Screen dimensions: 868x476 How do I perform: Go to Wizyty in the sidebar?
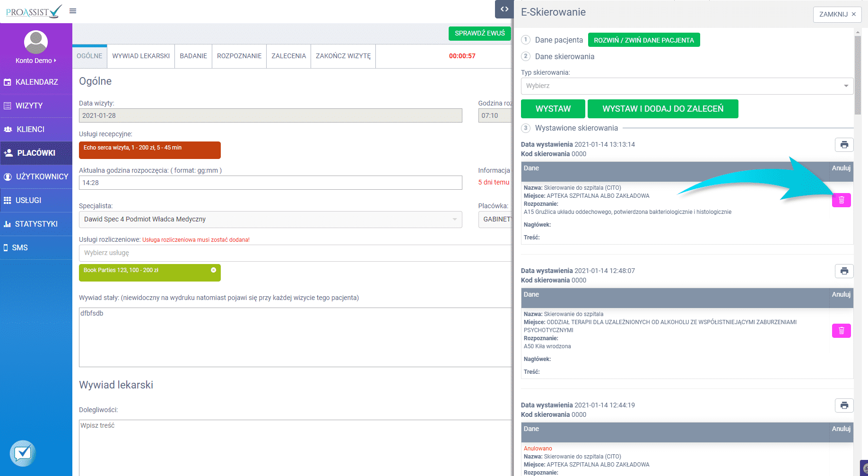tap(36, 106)
